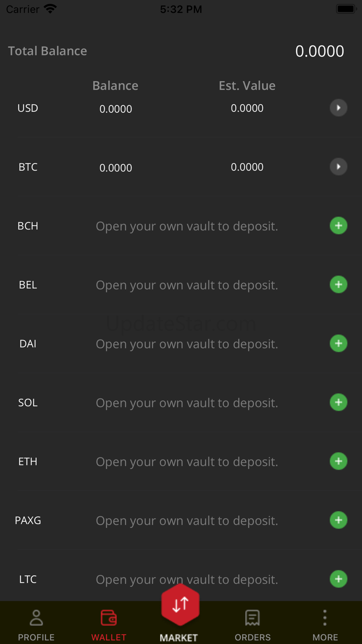Tap the ETH green plus icon

(x=338, y=461)
